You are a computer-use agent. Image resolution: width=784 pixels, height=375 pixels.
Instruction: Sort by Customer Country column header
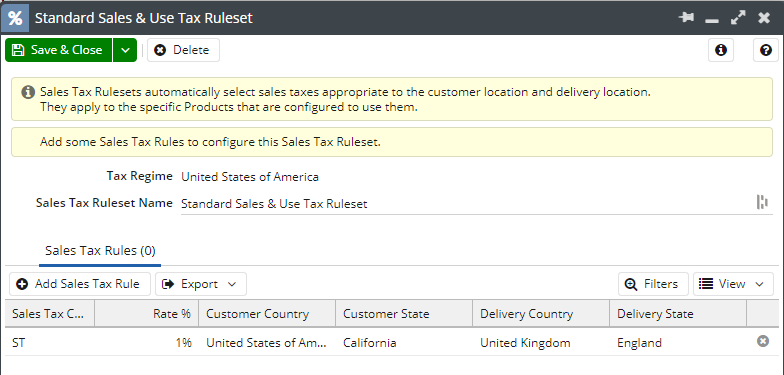[267, 314]
